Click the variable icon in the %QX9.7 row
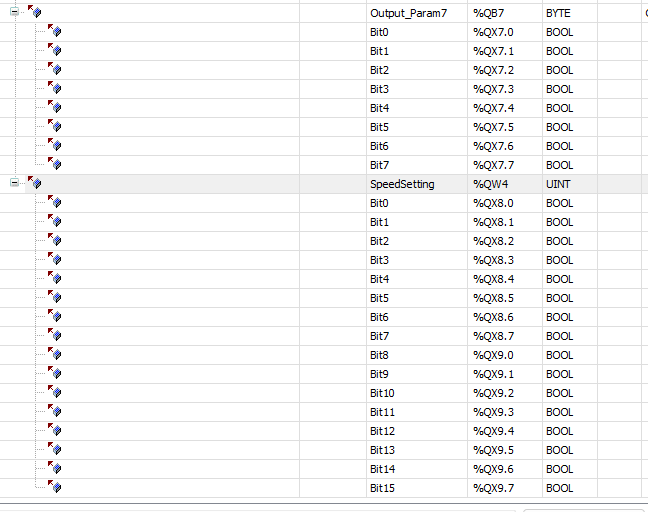This screenshot has width=648, height=512. pyautogui.click(x=56, y=488)
